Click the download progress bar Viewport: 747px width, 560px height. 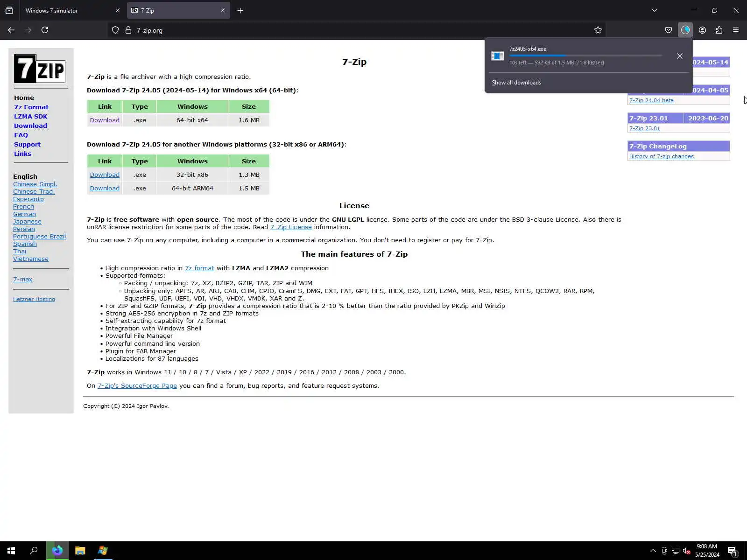pyautogui.click(x=585, y=56)
